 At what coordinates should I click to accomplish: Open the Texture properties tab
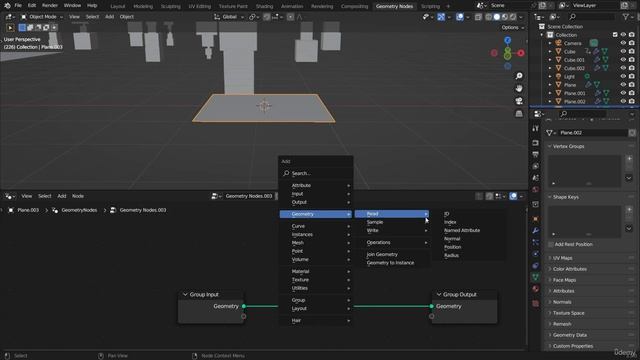click(x=536, y=303)
